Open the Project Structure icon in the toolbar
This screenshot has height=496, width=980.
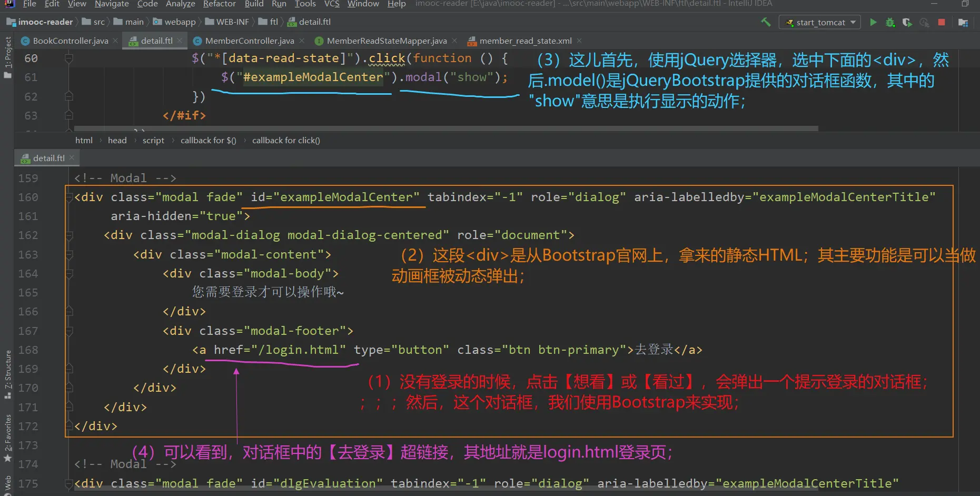[x=963, y=22]
